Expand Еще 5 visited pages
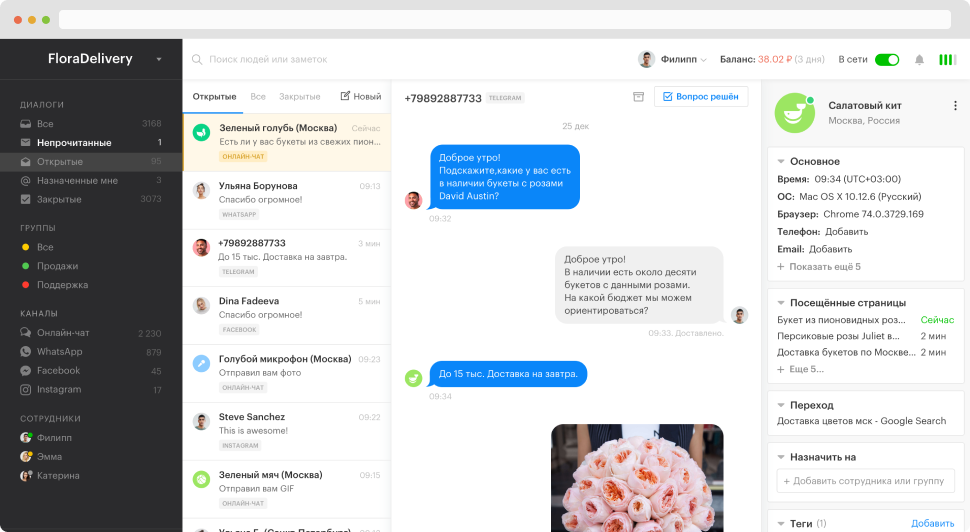 click(x=800, y=369)
